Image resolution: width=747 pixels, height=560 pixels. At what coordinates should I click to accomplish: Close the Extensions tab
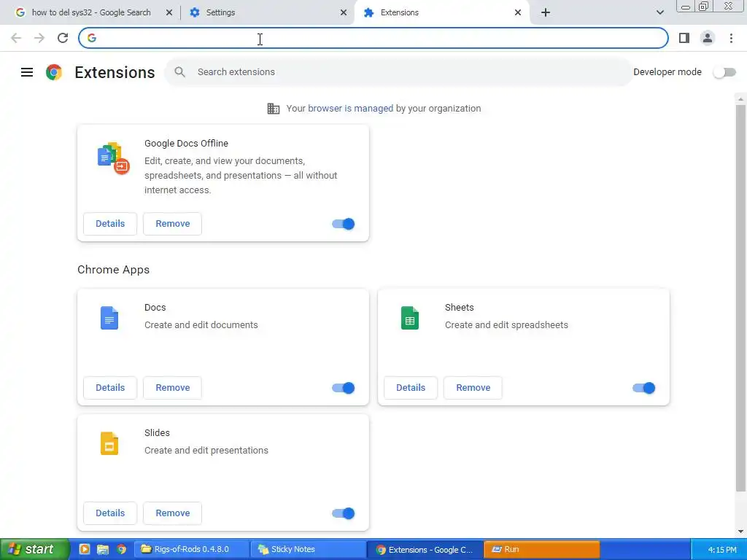pyautogui.click(x=518, y=12)
